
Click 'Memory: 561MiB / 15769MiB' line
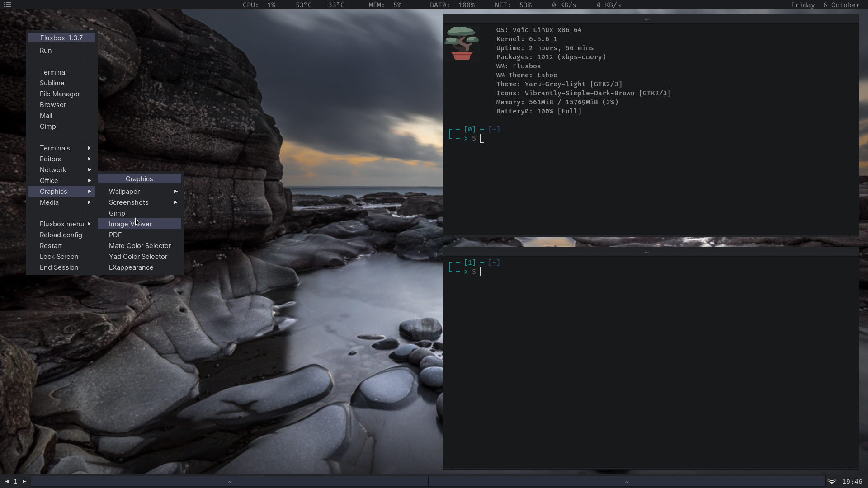[x=557, y=102]
